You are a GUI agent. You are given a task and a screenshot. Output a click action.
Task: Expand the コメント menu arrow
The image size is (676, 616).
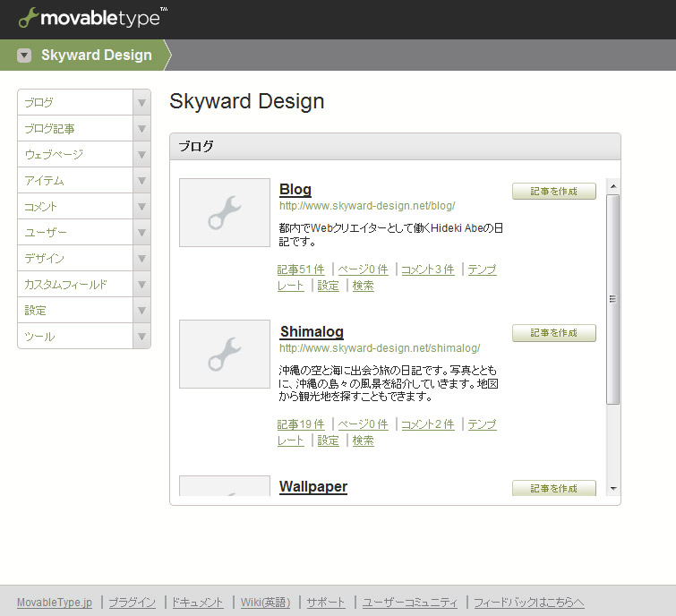click(141, 207)
